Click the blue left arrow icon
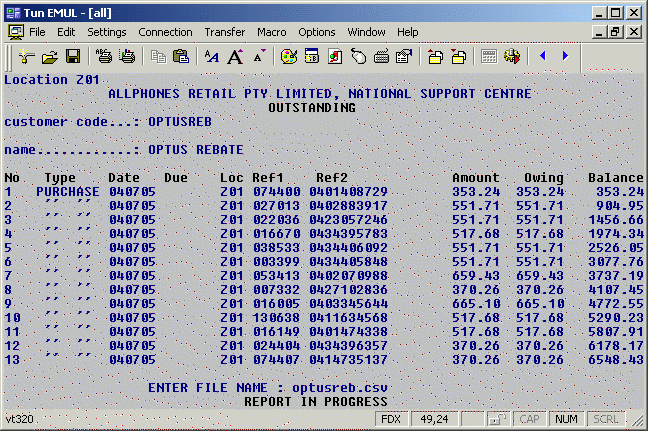 pyautogui.click(x=543, y=56)
